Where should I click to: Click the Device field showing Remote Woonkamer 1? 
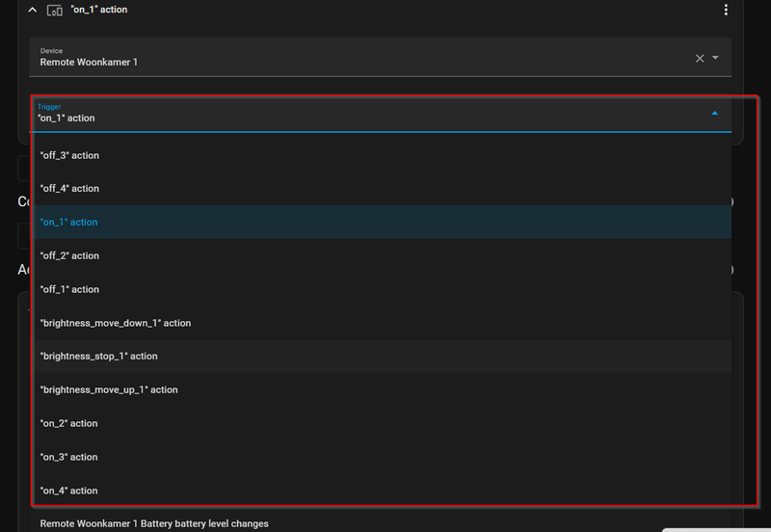[x=380, y=57]
